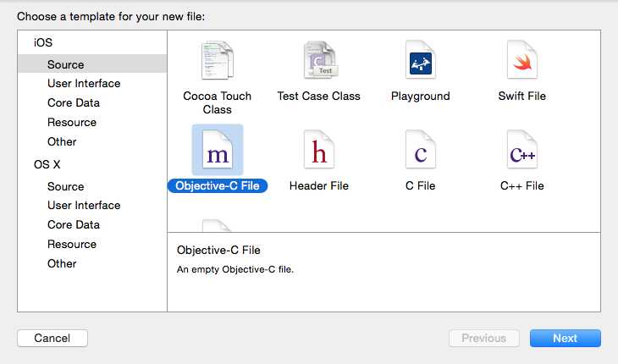
Task: Click the Test Case Class label
Action: (x=318, y=97)
